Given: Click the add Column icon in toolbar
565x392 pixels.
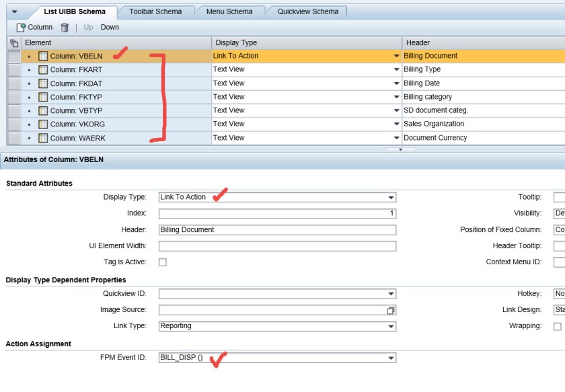Looking at the screenshot, I should point(21,28).
